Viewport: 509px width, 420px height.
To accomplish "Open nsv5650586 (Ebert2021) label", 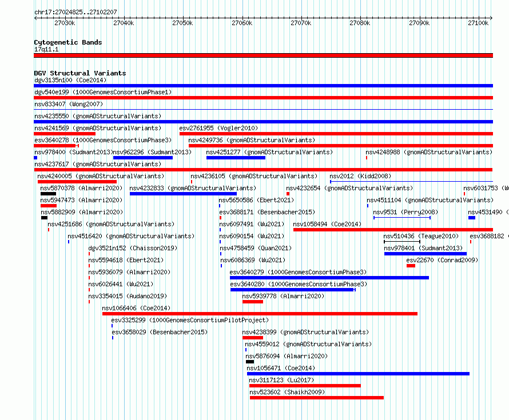I will (x=256, y=200).
